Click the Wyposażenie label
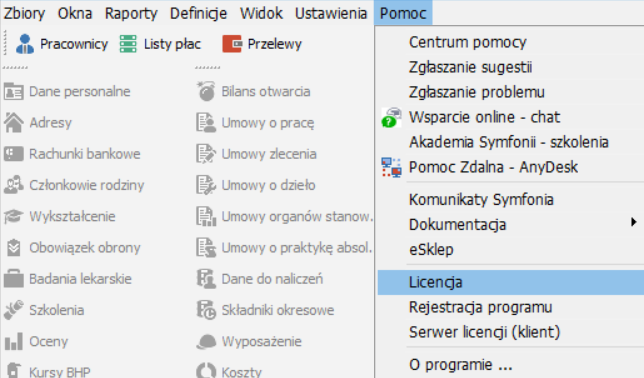This screenshot has width=644, height=378. point(262,341)
